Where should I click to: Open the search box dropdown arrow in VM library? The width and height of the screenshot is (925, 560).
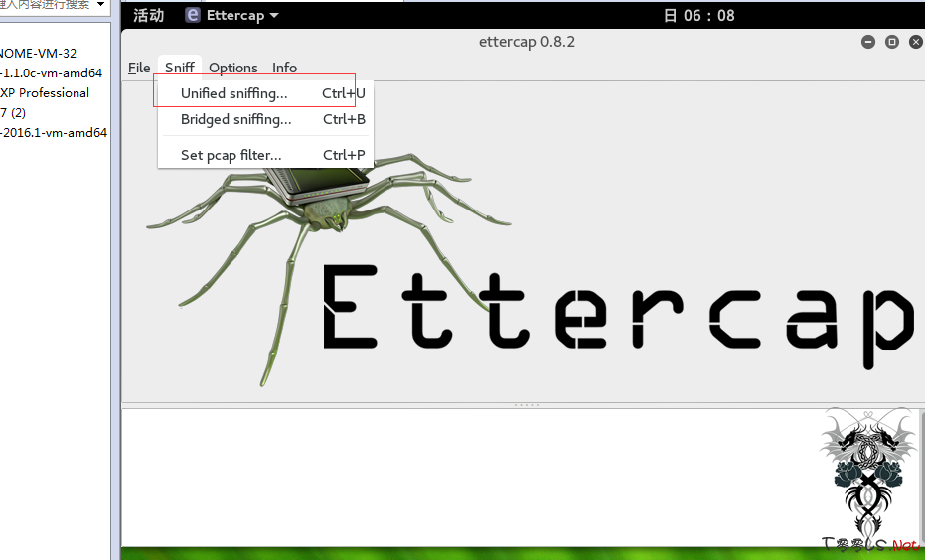(x=101, y=5)
